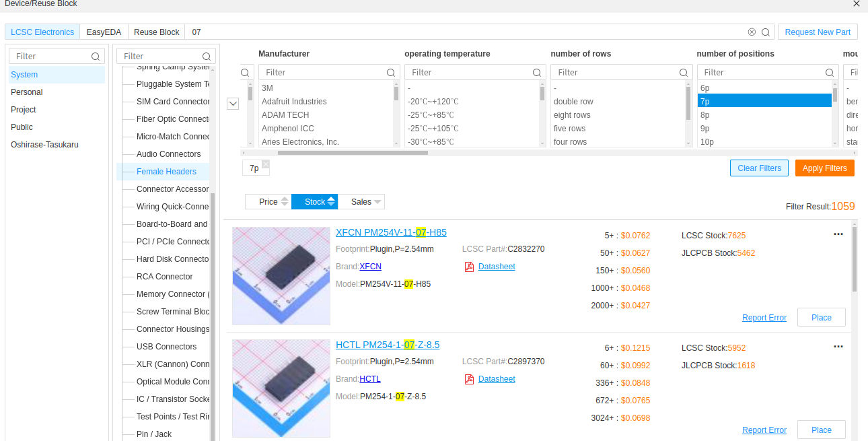Open Datasheet link for HCTL part
The image size is (868, 441).
[x=497, y=379]
